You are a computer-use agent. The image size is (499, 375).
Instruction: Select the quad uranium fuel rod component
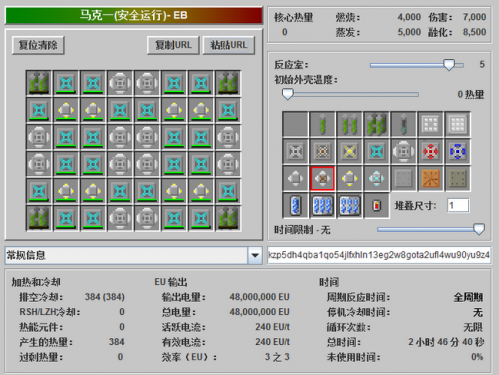[376, 124]
